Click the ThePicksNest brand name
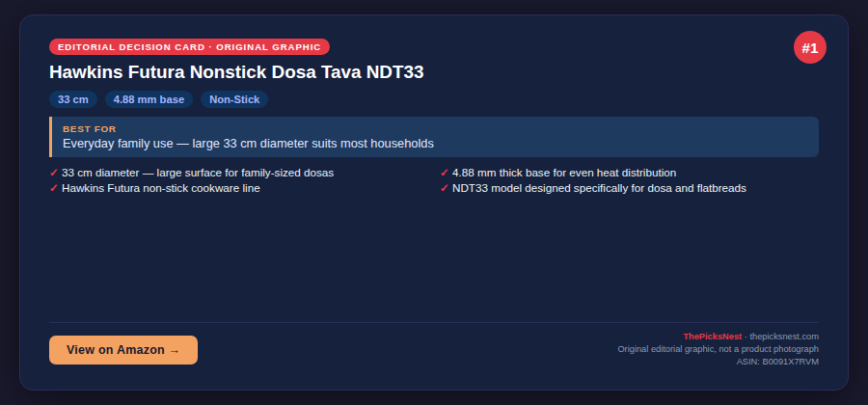 (x=713, y=337)
